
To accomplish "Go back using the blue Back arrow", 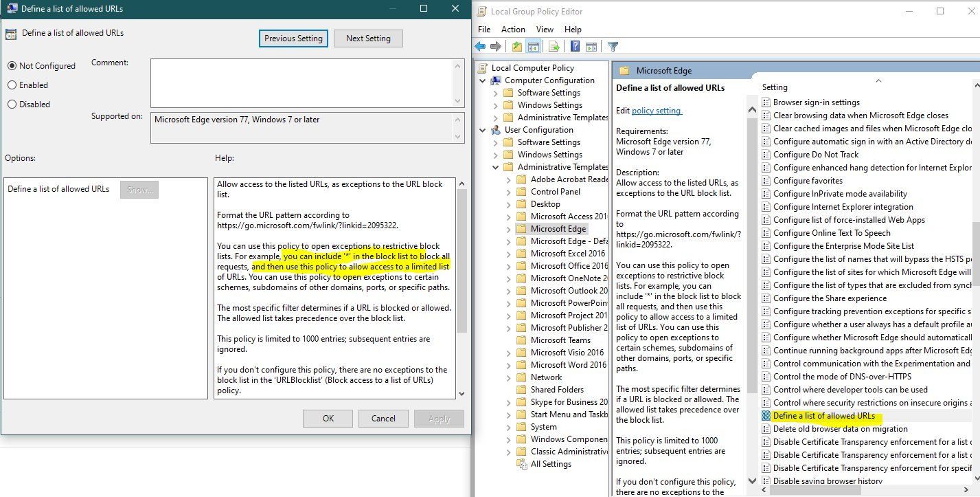I will (x=480, y=47).
